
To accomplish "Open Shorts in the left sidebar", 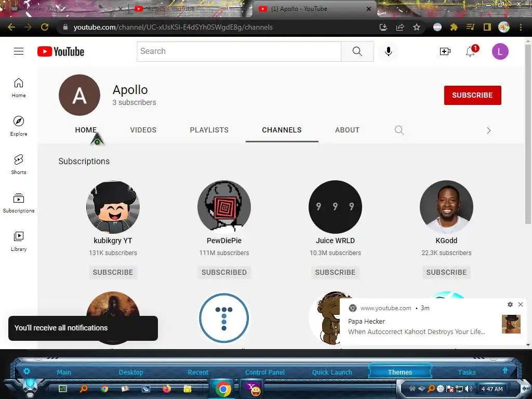I will 19,165.
